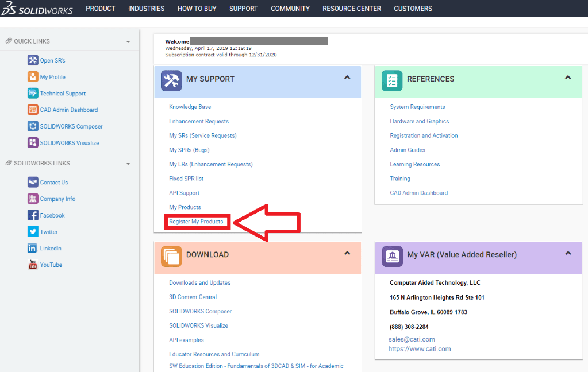Image resolution: width=588 pixels, height=372 pixels.
Task: Click the Technical Support sidebar icon
Action: pyautogui.click(x=33, y=94)
